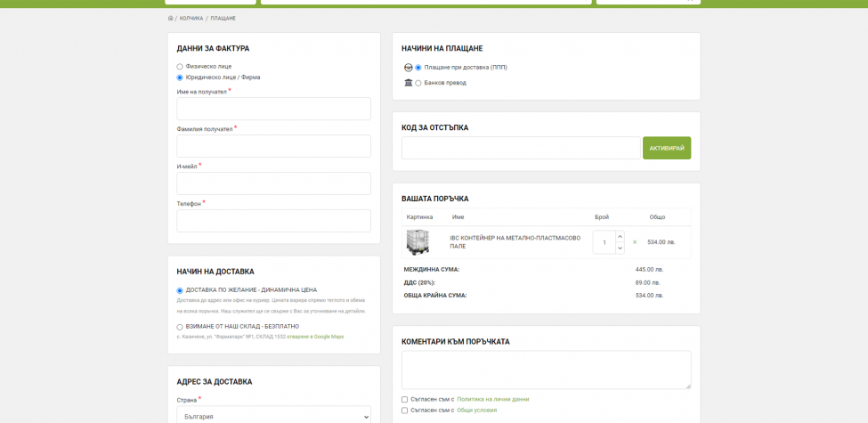
Task: Click the АКТИВИРАЙ discount button
Action: tap(667, 148)
